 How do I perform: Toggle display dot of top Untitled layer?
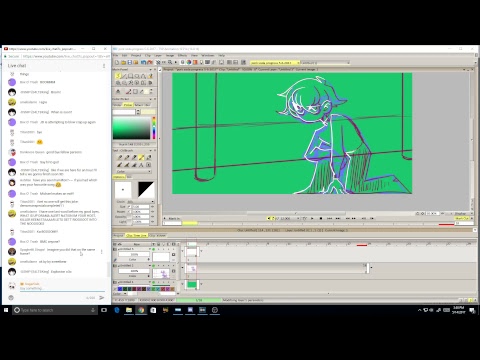[154, 249]
